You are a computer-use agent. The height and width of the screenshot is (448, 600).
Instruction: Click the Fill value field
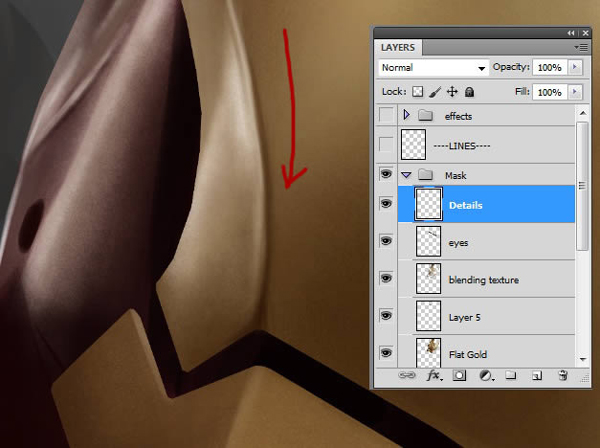click(x=549, y=92)
